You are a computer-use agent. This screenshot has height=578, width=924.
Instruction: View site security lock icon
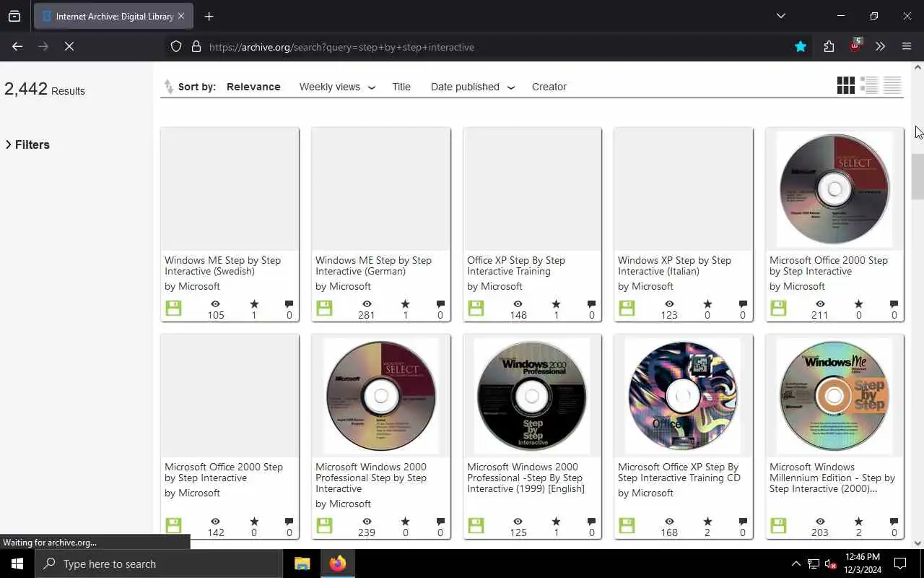[x=196, y=47]
